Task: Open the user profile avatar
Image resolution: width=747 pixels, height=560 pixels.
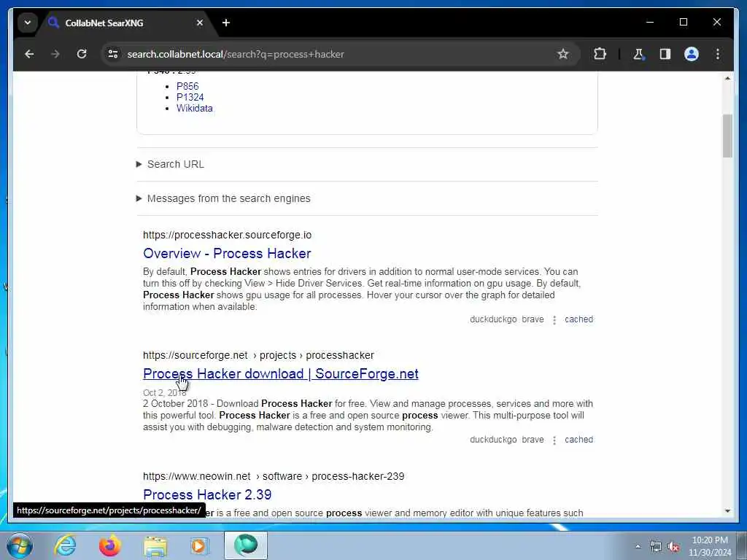Action: click(x=692, y=54)
